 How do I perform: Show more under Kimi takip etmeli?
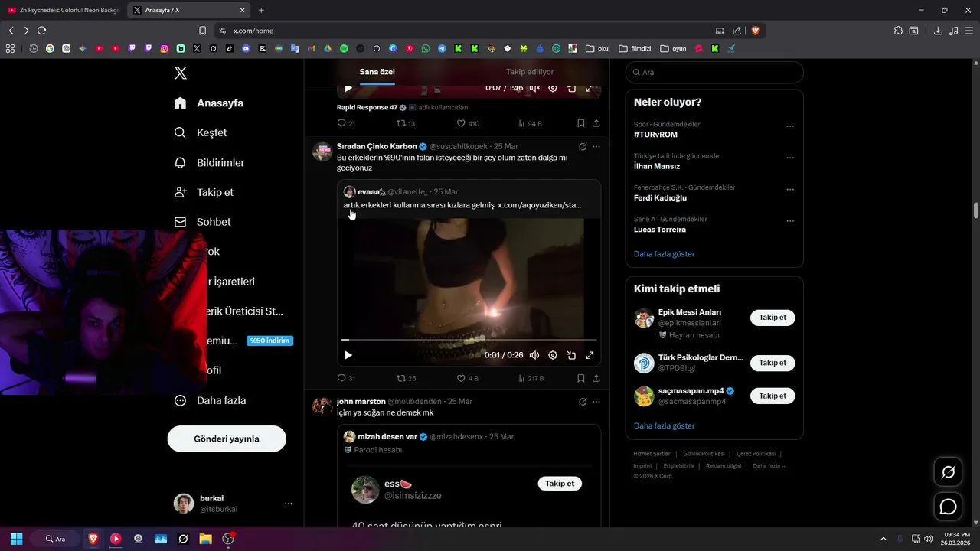click(664, 425)
